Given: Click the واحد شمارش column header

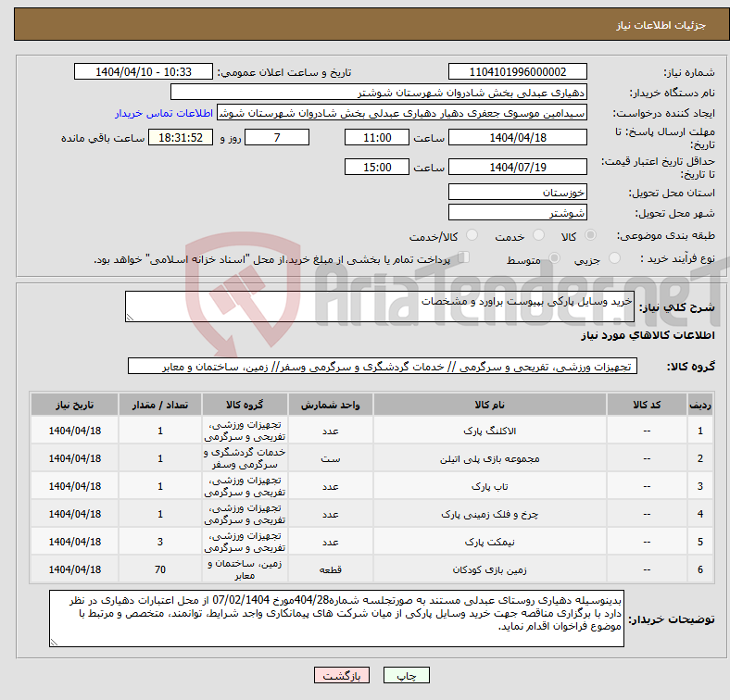Looking at the screenshot, I should pos(330,405).
